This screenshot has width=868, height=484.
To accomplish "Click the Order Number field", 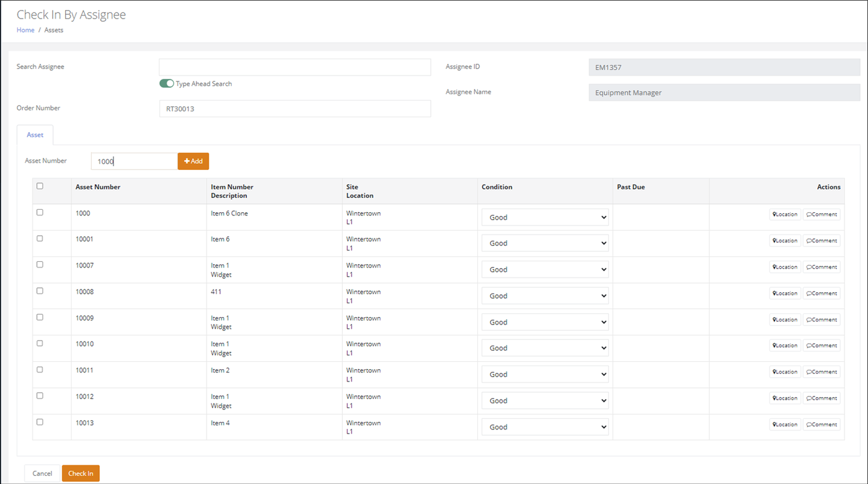I will [295, 109].
